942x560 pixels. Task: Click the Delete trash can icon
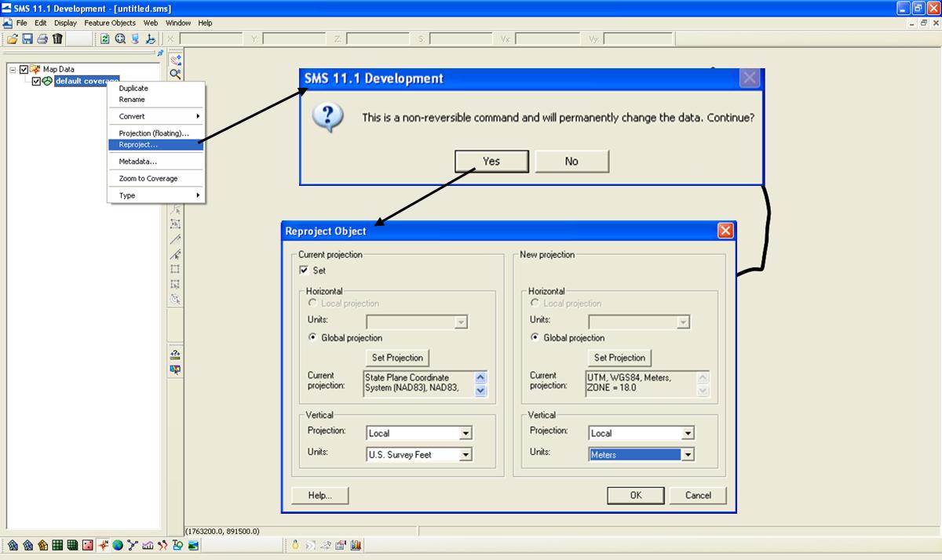57,38
